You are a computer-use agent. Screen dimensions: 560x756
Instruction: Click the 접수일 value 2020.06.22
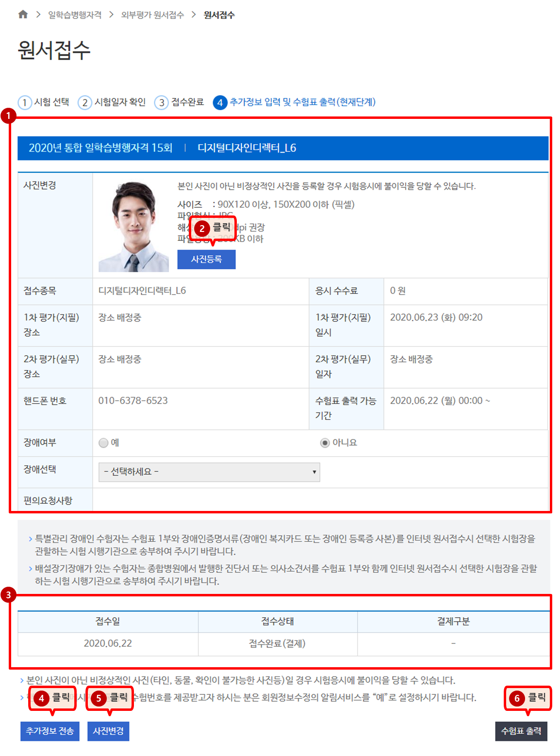click(108, 643)
